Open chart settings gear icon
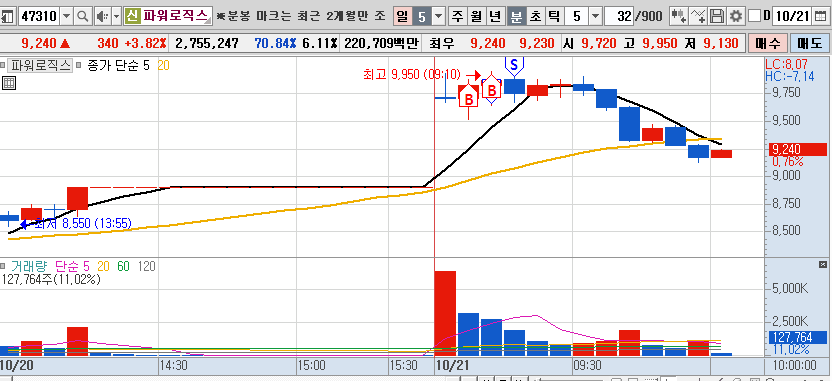832x381 pixels. tap(735, 16)
